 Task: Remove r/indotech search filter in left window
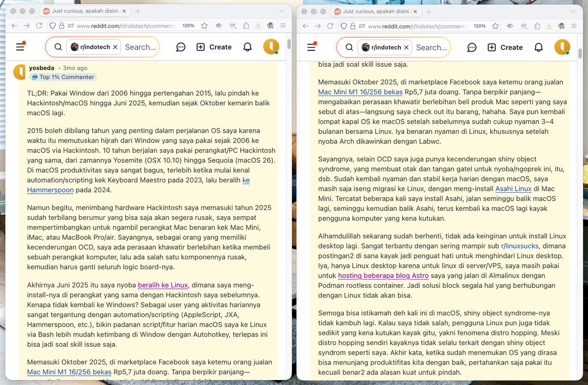point(115,47)
